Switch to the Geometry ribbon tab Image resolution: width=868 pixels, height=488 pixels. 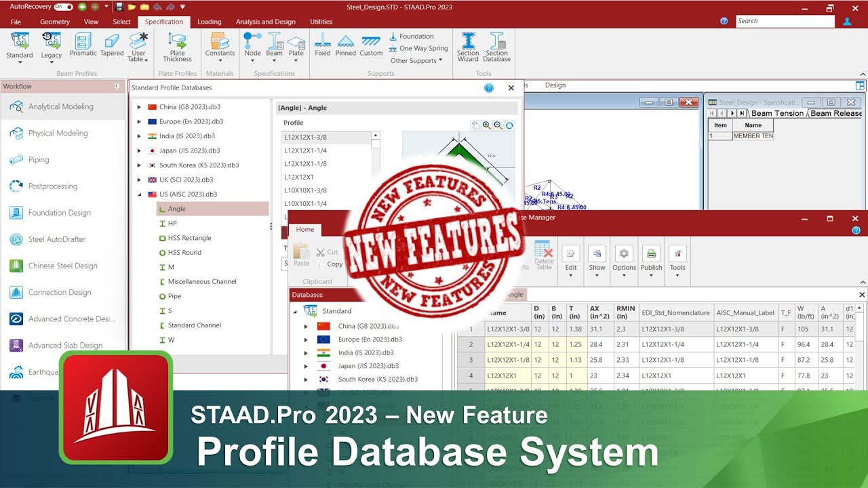click(55, 22)
